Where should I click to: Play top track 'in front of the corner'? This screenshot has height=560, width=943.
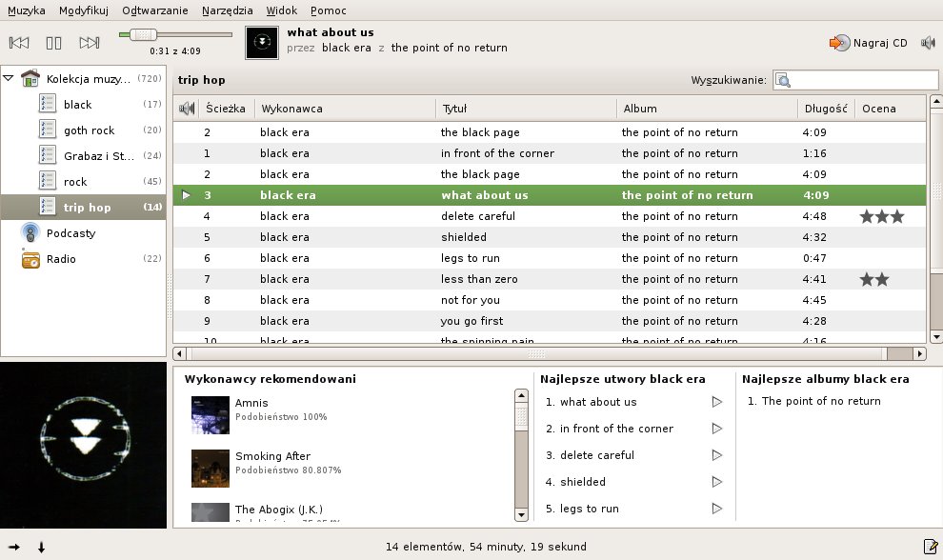[716, 429]
